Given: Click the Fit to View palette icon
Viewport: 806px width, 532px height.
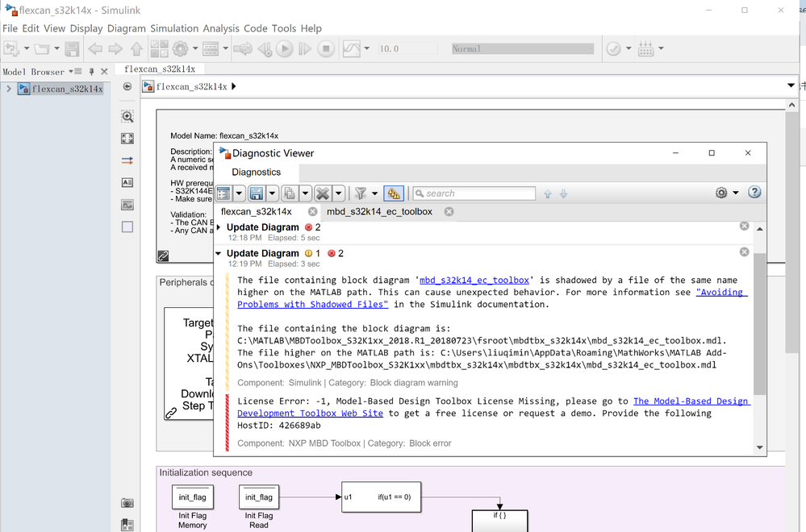Looking at the screenshot, I should (x=127, y=139).
